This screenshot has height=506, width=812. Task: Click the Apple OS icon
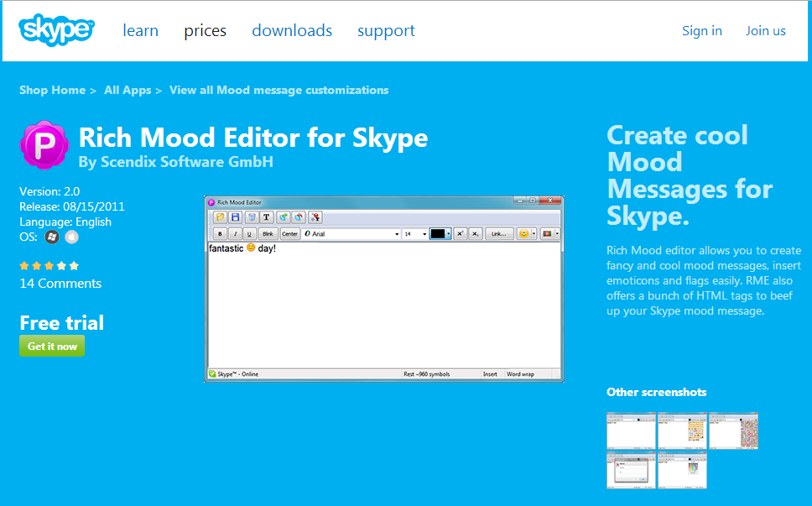click(72, 237)
